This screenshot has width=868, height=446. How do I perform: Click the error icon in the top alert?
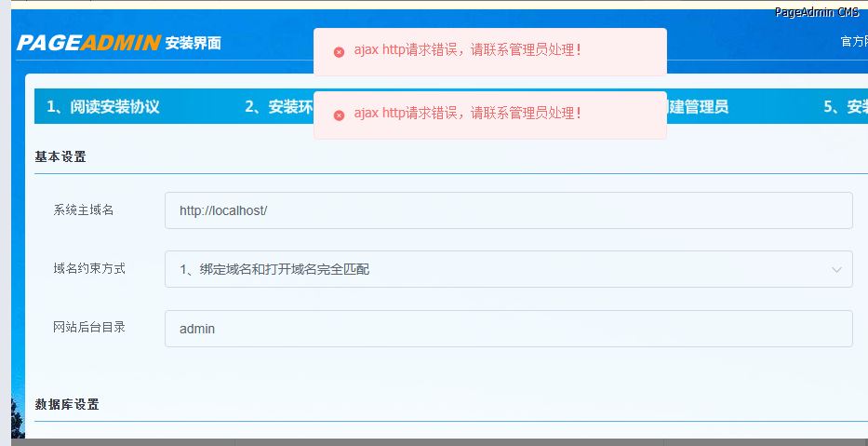[339, 52]
